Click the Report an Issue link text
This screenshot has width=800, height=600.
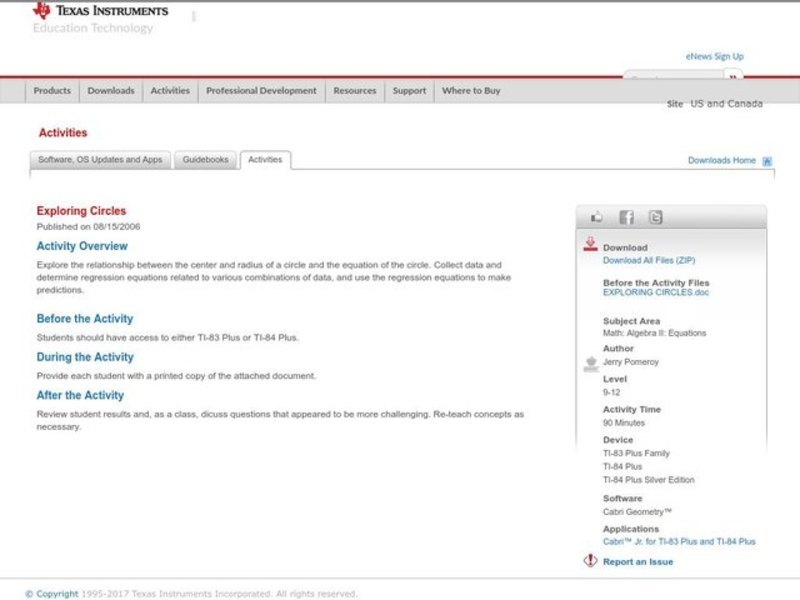click(637, 562)
